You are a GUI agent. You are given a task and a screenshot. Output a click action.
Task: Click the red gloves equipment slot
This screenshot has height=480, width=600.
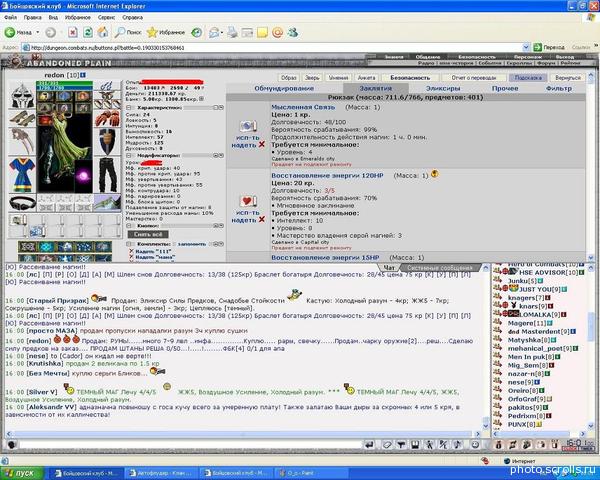tap(107, 119)
